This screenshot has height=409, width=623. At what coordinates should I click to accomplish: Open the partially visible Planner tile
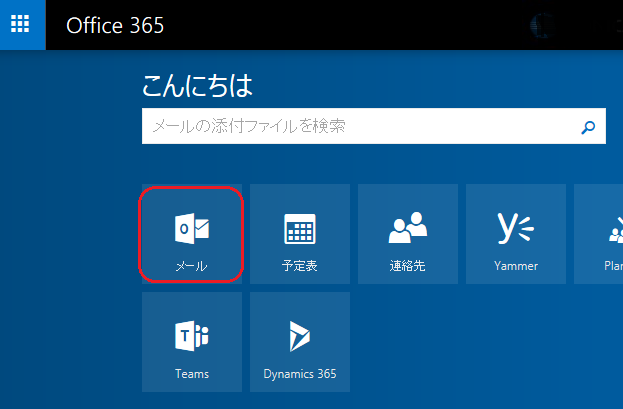click(x=599, y=234)
